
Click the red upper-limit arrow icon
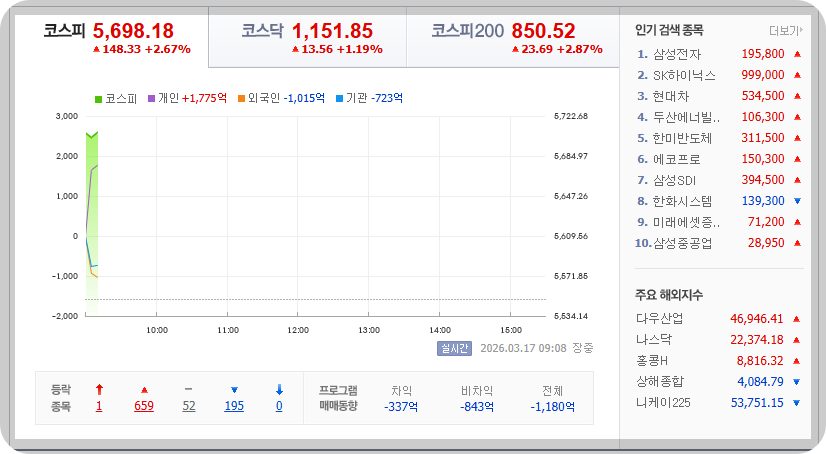tap(99, 390)
